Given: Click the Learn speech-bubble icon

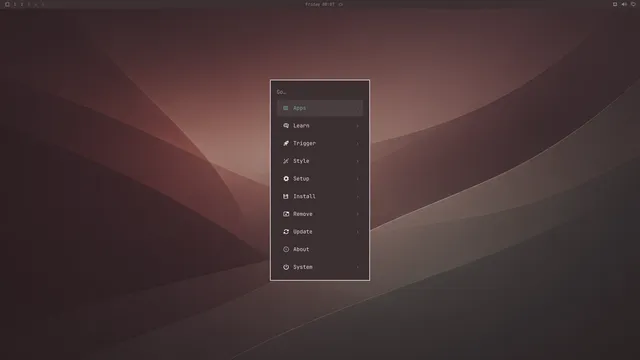Looking at the screenshot, I should coord(286,126).
